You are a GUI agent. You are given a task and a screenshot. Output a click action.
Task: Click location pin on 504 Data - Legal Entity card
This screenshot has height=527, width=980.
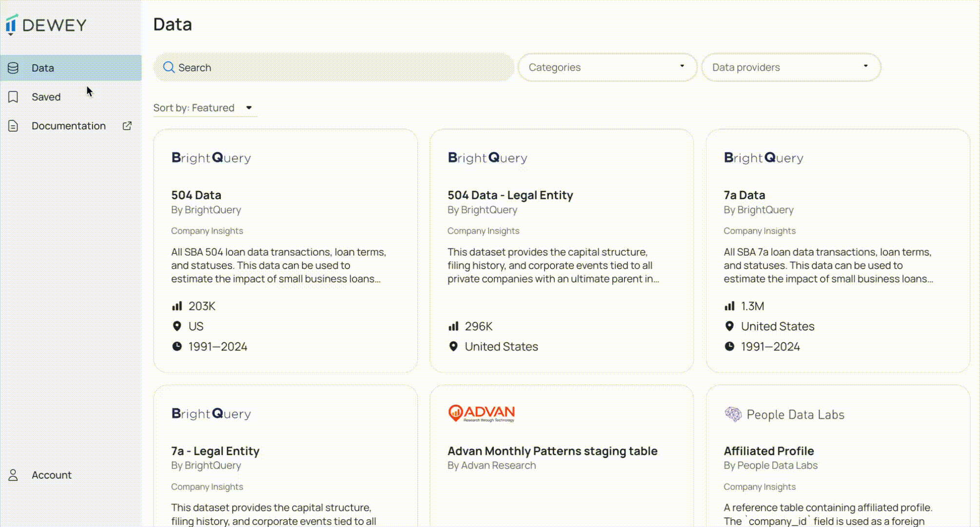pos(453,346)
